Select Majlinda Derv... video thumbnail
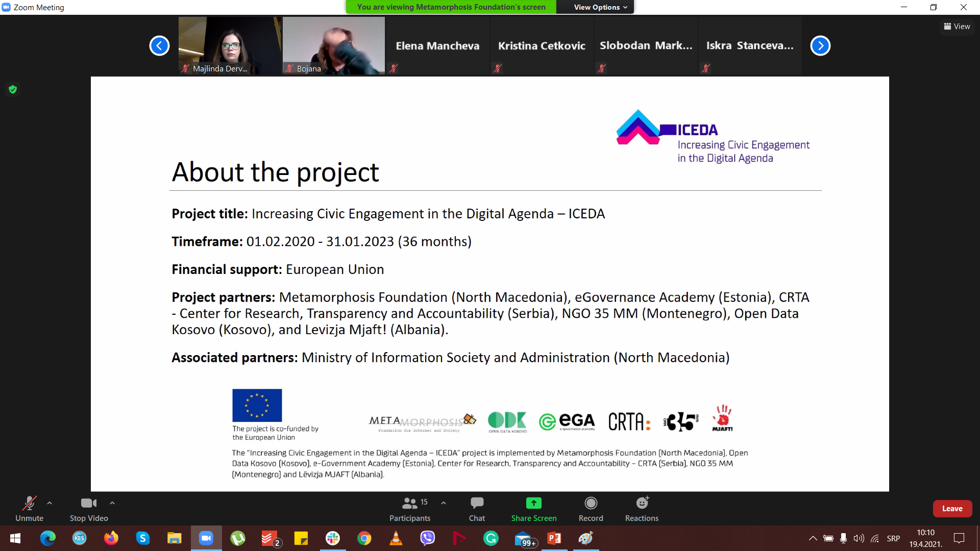Viewport: 980px width, 551px height. [230, 46]
